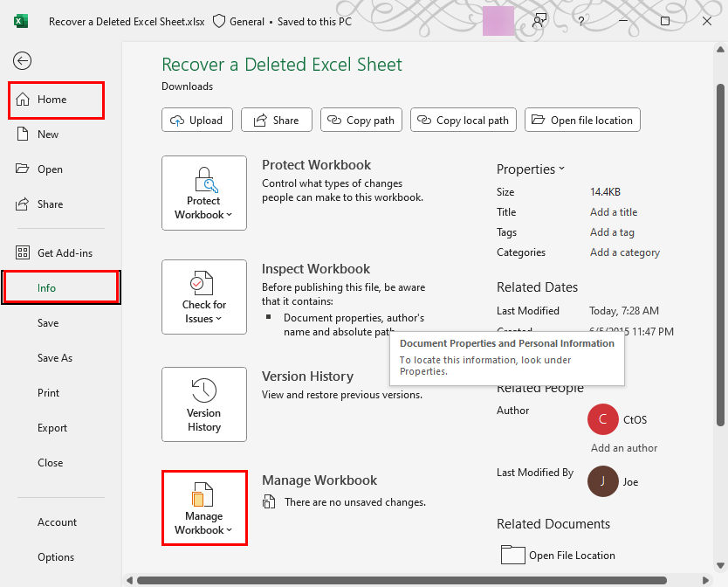Click the Upload button
728x587 pixels.
pos(197,121)
